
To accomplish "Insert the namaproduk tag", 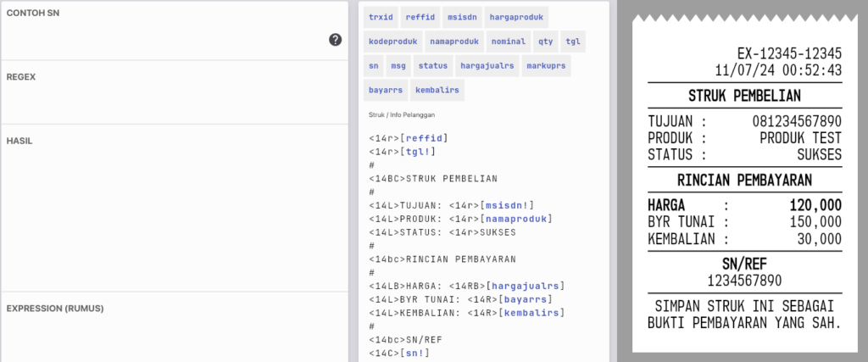I will pyautogui.click(x=454, y=42).
